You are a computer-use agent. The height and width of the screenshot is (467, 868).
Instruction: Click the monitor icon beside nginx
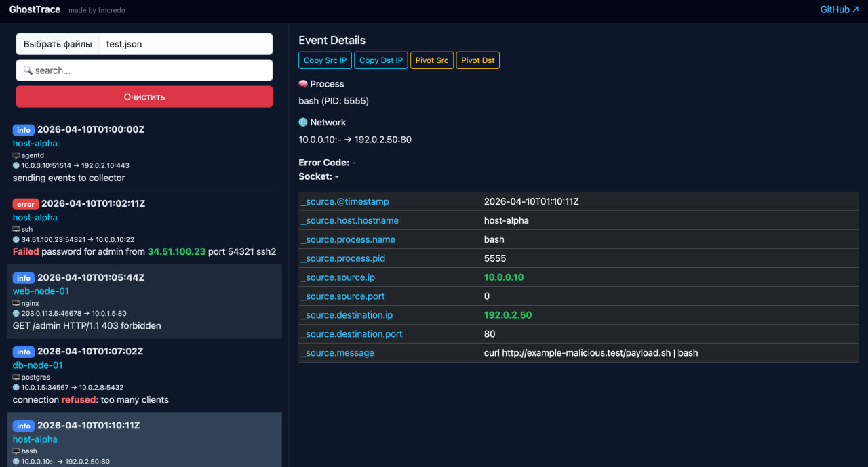tap(16, 303)
